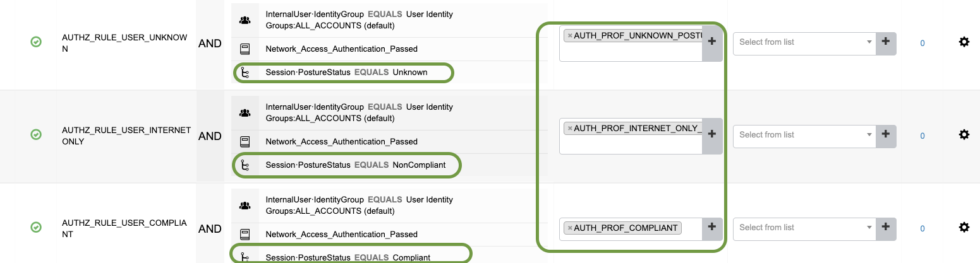Toggle status checkmark for AUTHZ_RULE_USER_UNKNOWN

tap(36, 42)
